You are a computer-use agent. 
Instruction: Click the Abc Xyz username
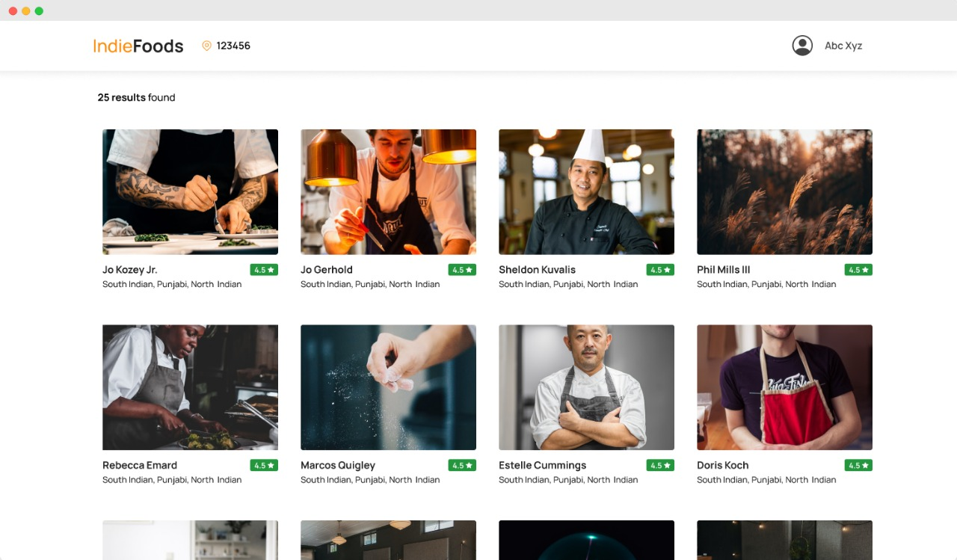843,46
